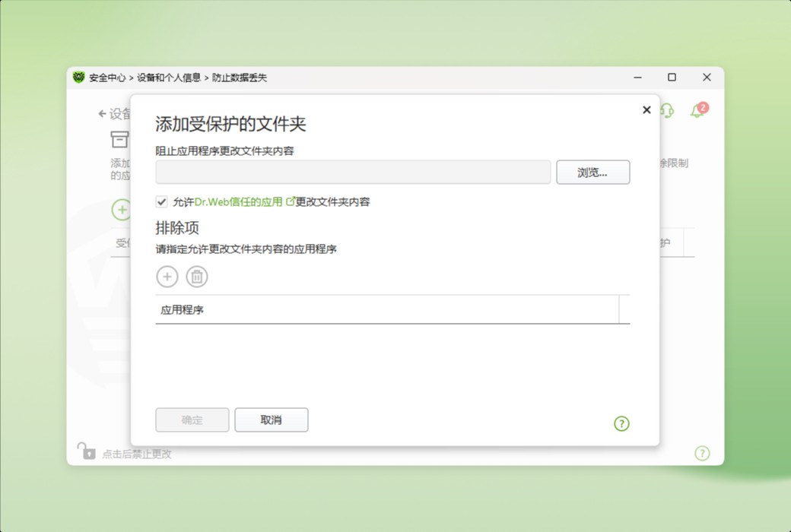Image resolution: width=791 pixels, height=532 pixels.
Task: Click the Dr.Web spider logo in title bar
Action: [78, 78]
